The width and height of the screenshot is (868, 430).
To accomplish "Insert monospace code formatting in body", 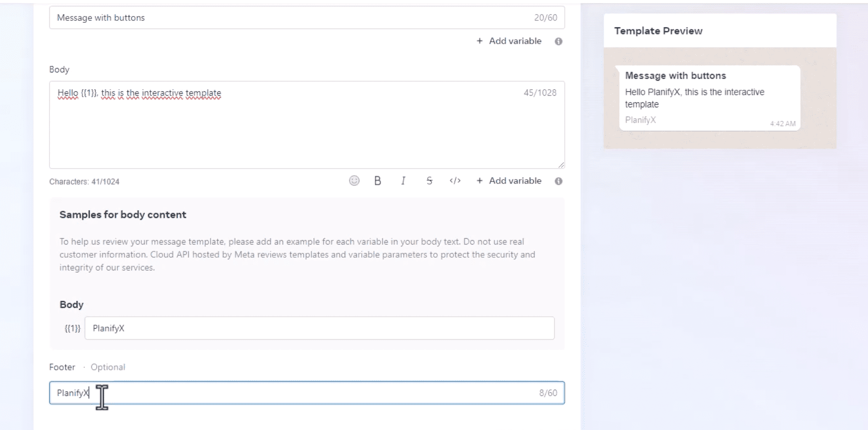I will (x=455, y=181).
